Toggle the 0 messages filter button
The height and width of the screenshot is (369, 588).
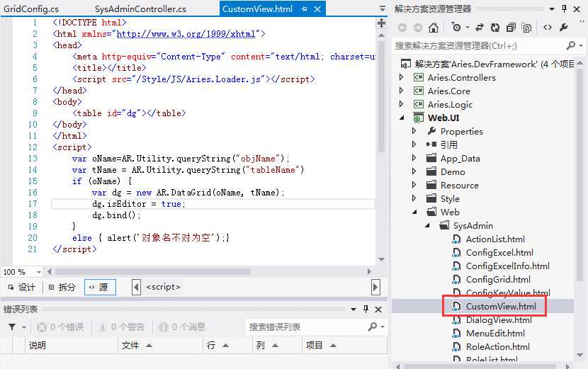point(182,327)
